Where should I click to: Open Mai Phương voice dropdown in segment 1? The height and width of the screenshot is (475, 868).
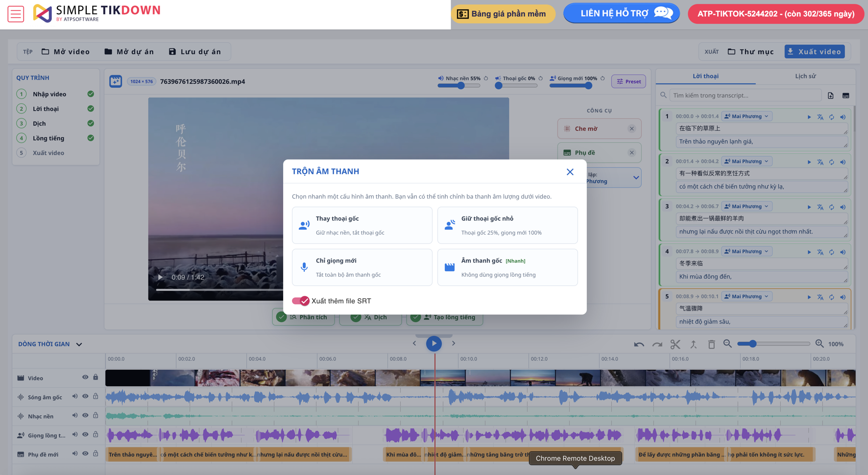click(747, 117)
